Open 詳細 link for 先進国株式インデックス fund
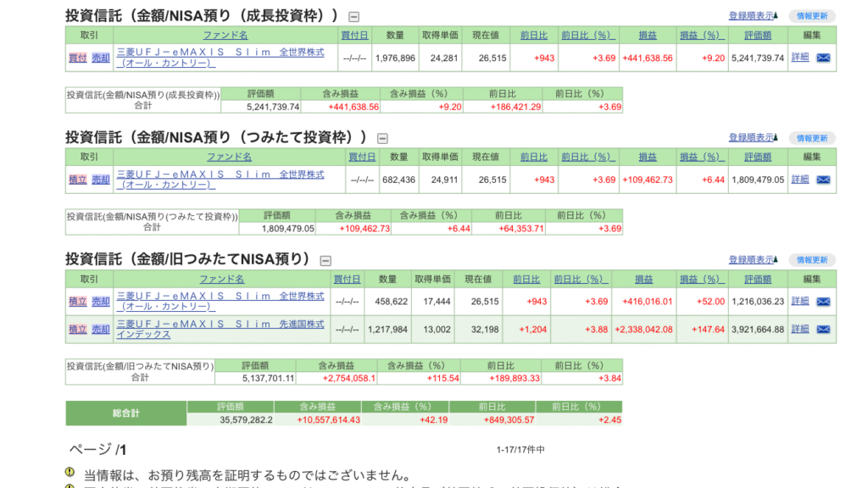This screenshot has height=488, width=868. coord(799,330)
